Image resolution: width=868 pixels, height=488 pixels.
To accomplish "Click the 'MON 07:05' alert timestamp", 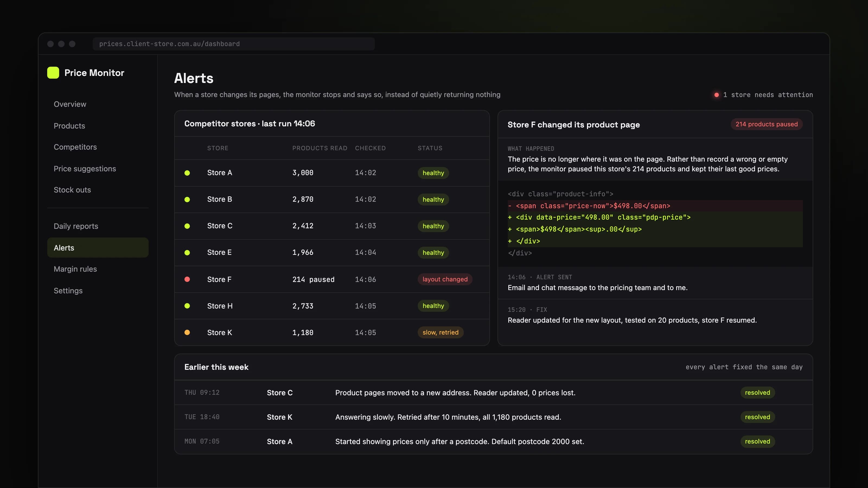I will (x=202, y=442).
